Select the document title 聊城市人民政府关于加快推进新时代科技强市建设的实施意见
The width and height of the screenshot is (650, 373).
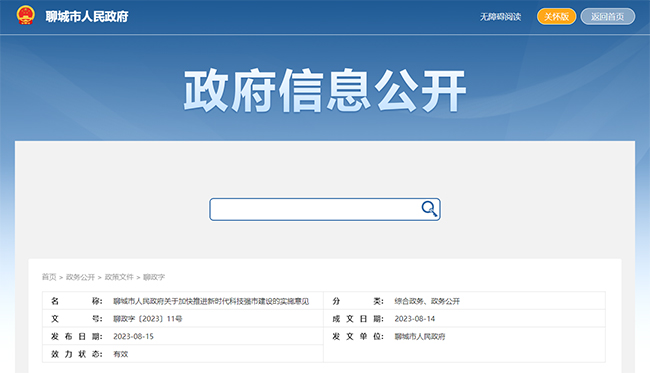211,301
